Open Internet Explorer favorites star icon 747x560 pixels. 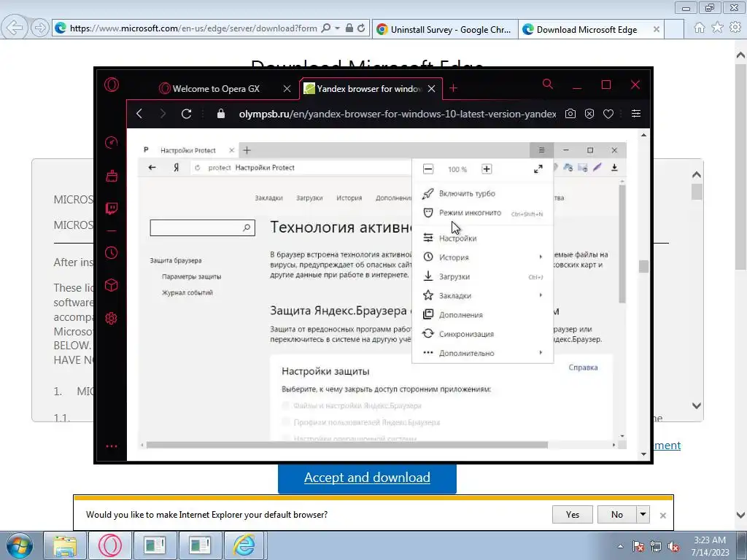click(x=717, y=28)
